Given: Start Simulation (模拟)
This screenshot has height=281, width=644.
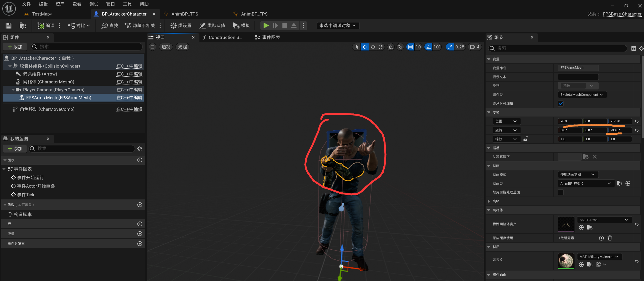Looking at the screenshot, I should 241,26.
